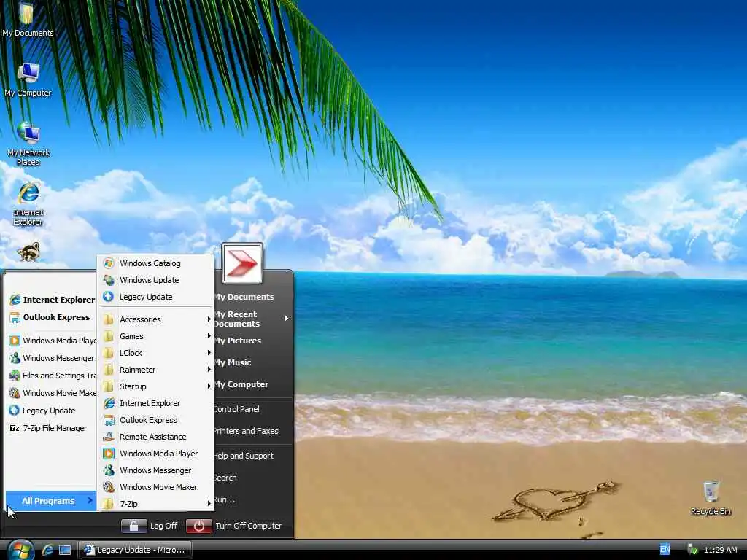
Task: Expand the Games folder
Action: pos(156,336)
